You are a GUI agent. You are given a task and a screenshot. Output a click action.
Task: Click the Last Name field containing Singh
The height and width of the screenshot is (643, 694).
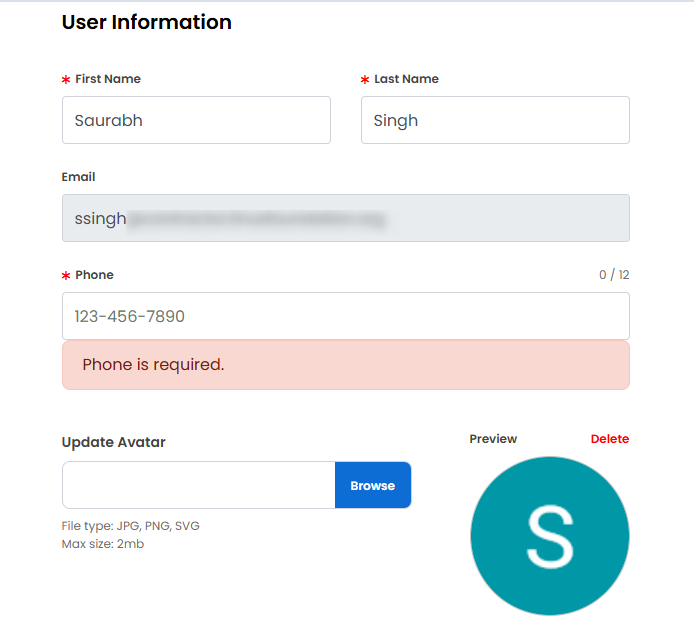pos(495,120)
